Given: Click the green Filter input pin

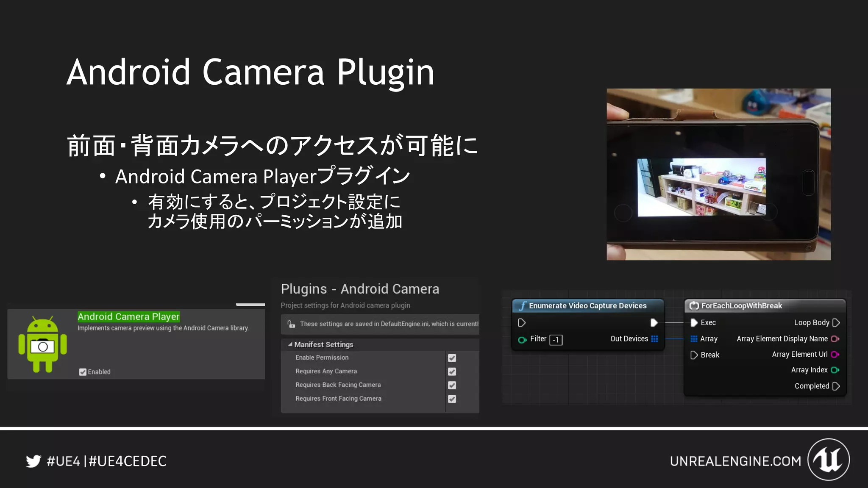Looking at the screenshot, I should pyautogui.click(x=522, y=339).
